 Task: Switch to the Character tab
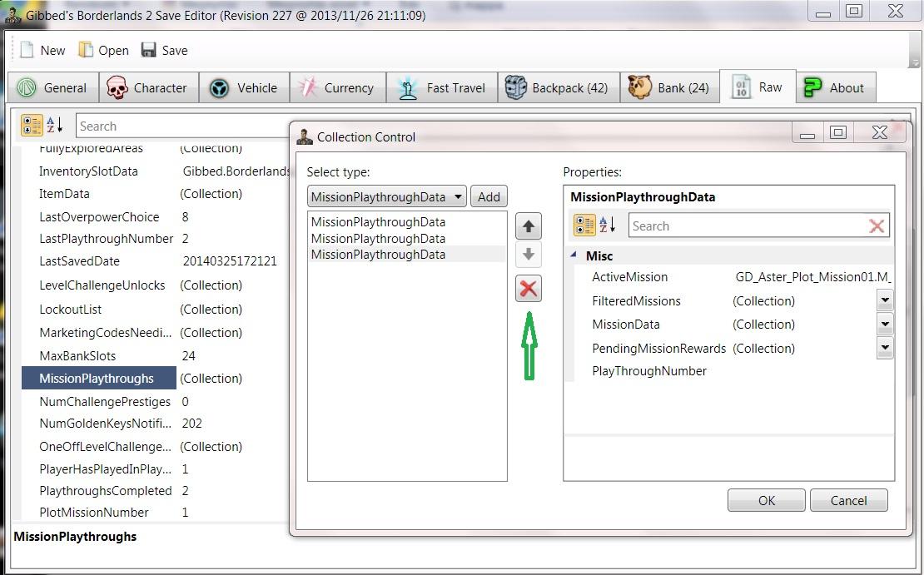(x=148, y=87)
